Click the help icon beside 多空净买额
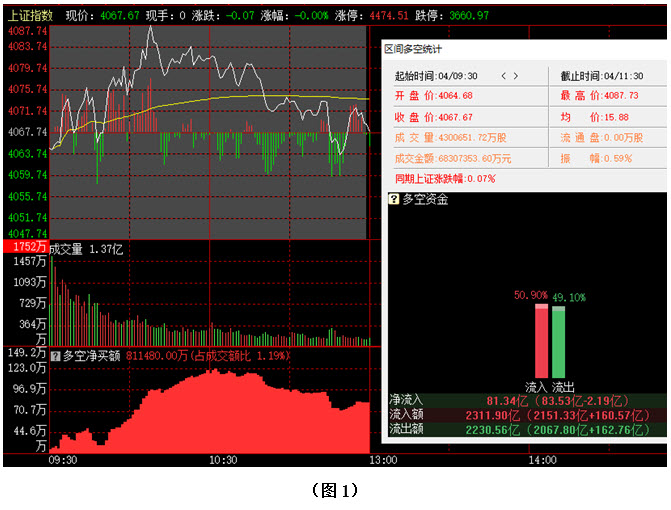 click(55, 355)
